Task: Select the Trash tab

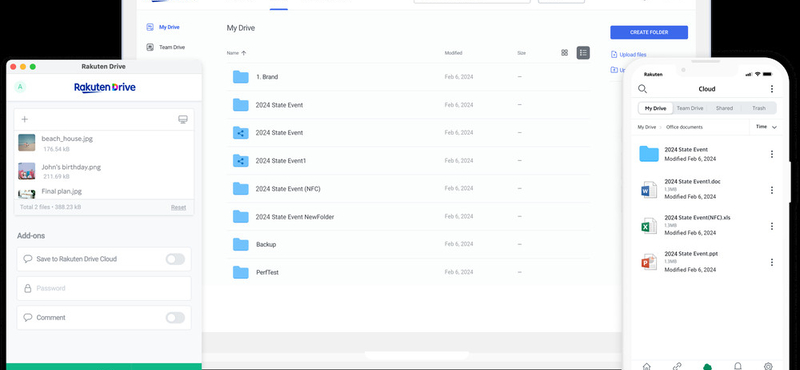Action: point(759,108)
